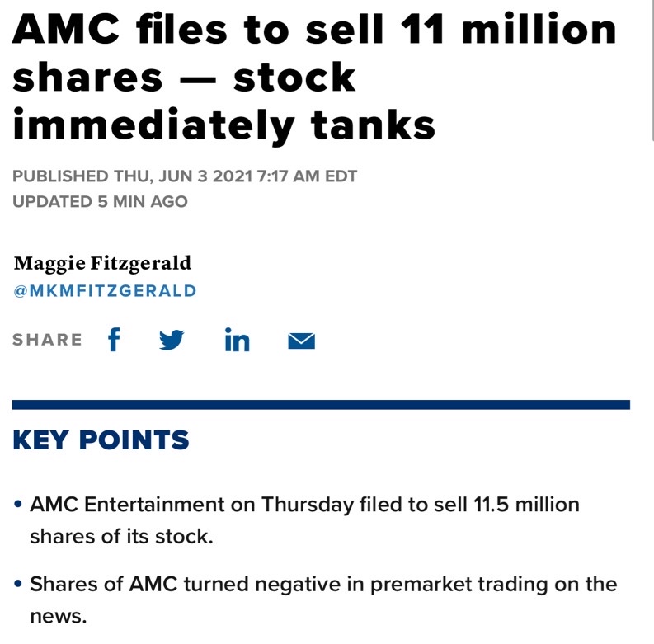Viewport: 654px width, 644px height.
Task: Click the KEY POINTS heading
Action: click(101, 440)
